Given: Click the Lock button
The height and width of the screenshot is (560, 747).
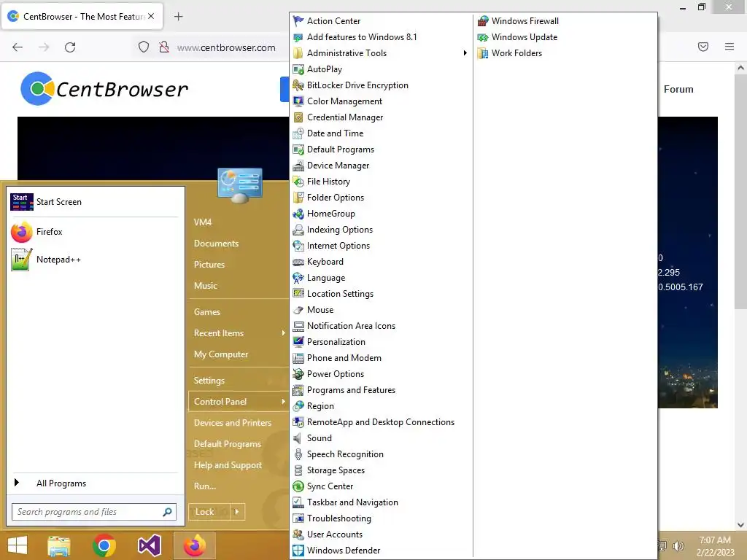Looking at the screenshot, I should point(209,512).
